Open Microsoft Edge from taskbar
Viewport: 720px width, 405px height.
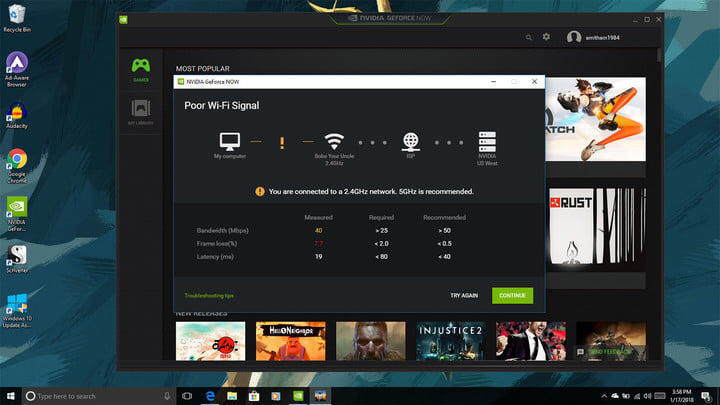(x=210, y=396)
